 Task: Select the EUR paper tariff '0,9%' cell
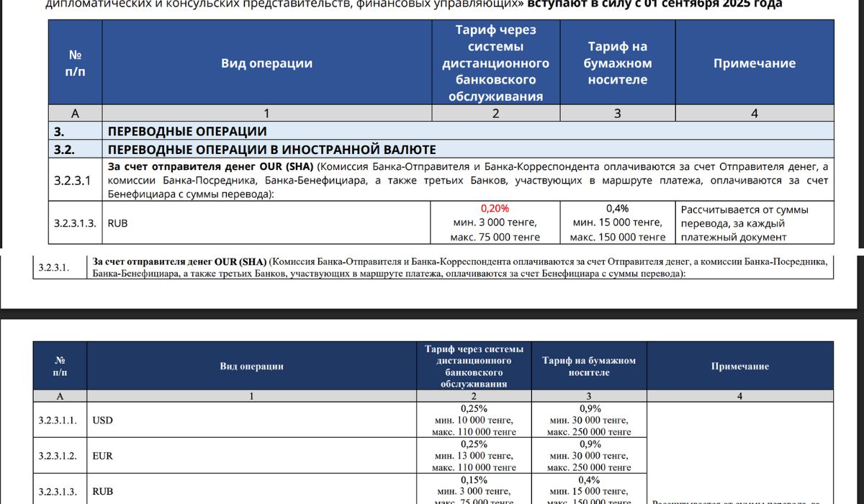pos(589,456)
